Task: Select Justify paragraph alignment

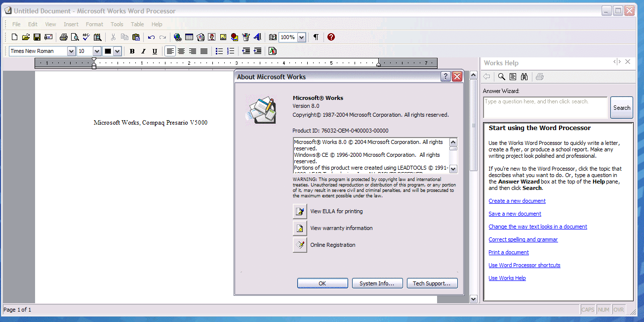Action: pyautogui.click(x=204, y=51)
